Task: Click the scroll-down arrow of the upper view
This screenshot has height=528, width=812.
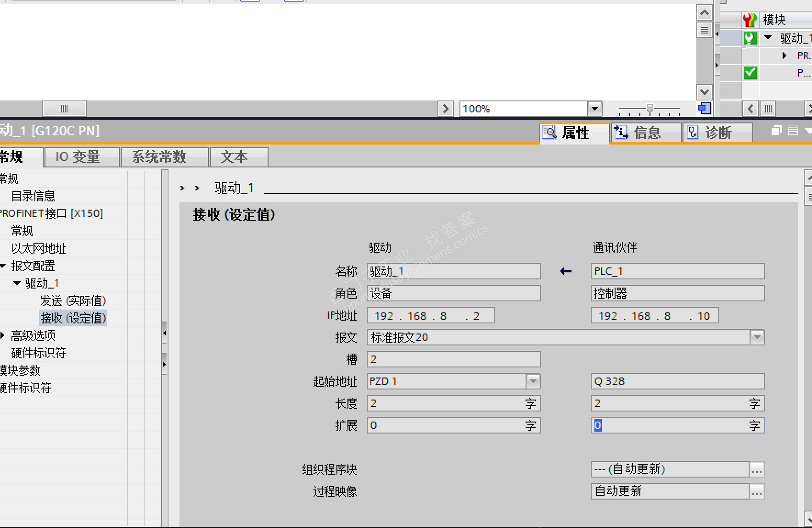Action: pos(705,92)
